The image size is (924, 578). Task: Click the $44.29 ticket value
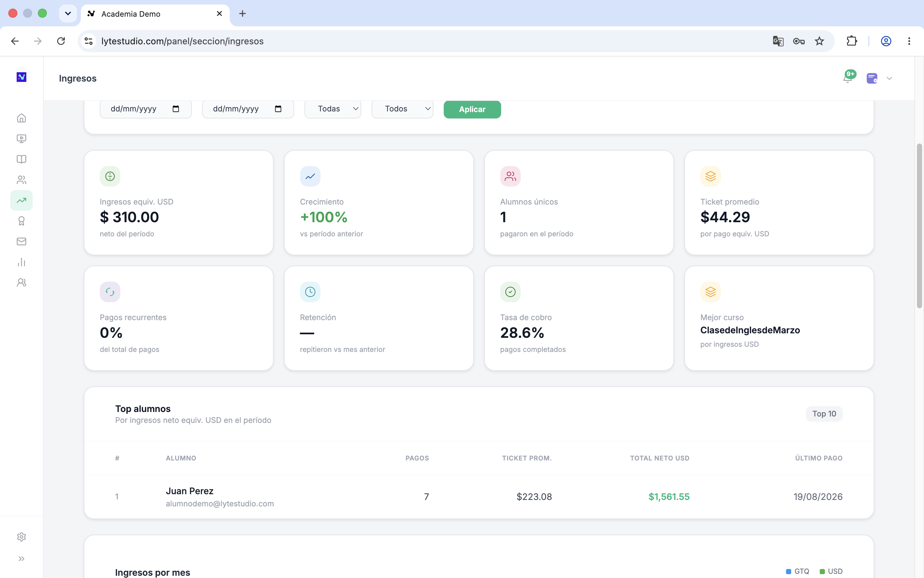pos(725,217)
